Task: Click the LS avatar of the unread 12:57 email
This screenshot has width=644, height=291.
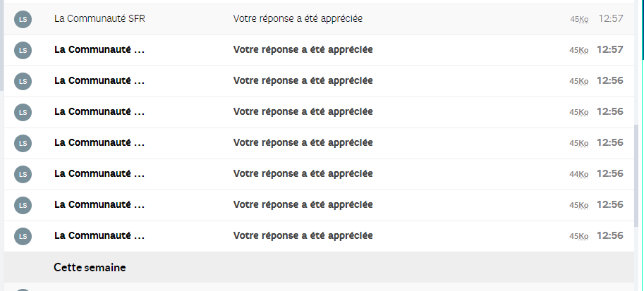Action: 23,50
